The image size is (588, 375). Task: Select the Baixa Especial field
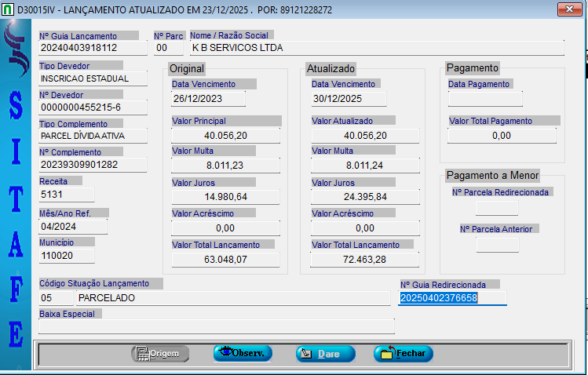click(x=216, y=326)
